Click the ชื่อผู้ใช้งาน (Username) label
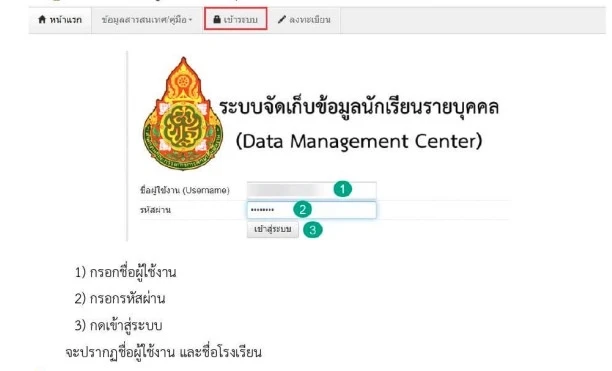 coord(185,190)
